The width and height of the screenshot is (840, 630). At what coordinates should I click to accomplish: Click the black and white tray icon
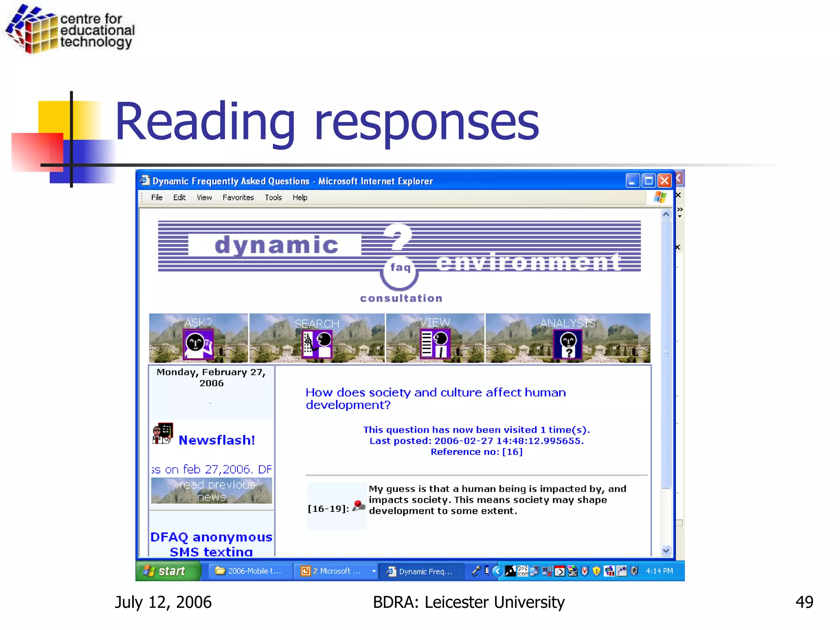pos(510,571)
